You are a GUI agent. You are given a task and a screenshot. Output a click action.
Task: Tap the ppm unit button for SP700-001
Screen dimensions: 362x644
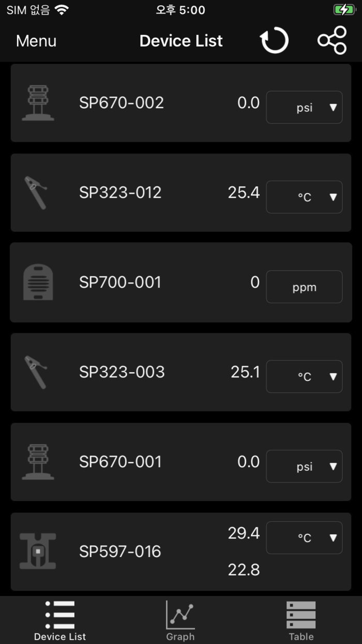tap(304, 287)
